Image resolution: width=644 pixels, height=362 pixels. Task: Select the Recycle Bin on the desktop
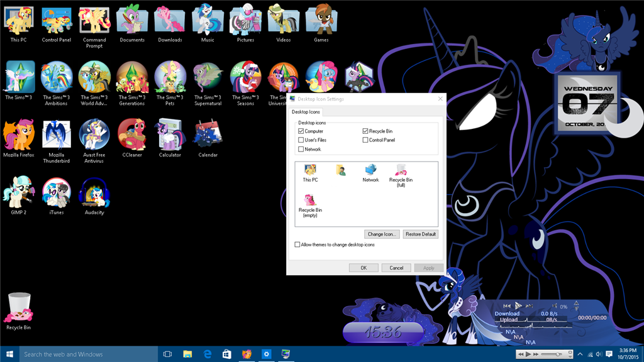[x=18, y=311]
